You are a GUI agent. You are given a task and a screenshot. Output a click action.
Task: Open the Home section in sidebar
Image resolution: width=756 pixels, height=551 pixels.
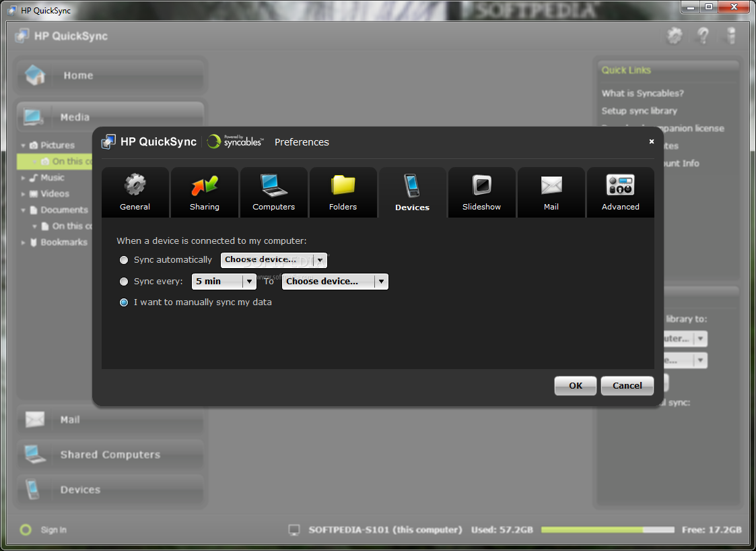coord(110,75)
